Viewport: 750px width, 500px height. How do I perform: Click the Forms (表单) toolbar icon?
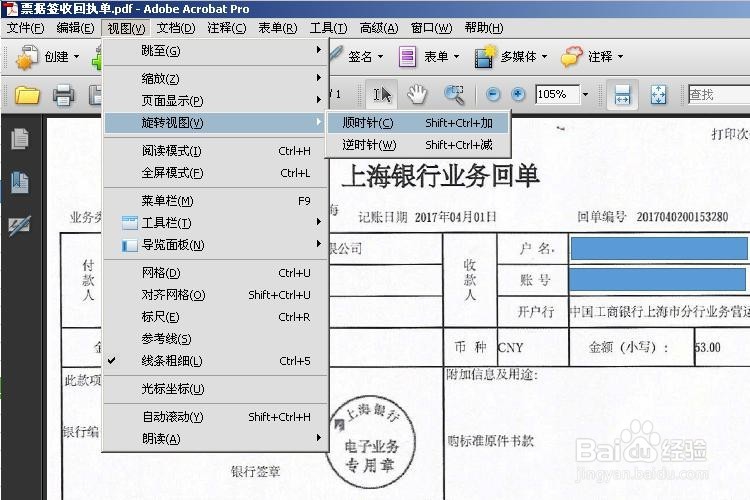pos(407,57)
